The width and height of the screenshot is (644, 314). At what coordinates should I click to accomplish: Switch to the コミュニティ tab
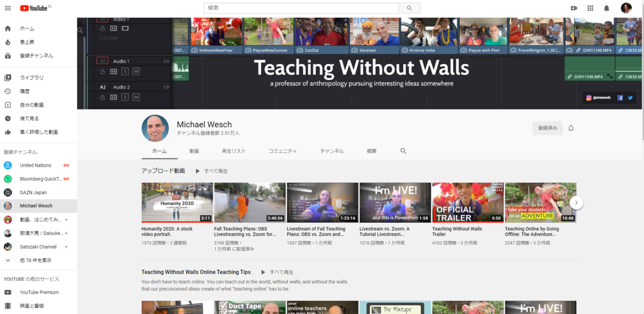pos(283,151)
